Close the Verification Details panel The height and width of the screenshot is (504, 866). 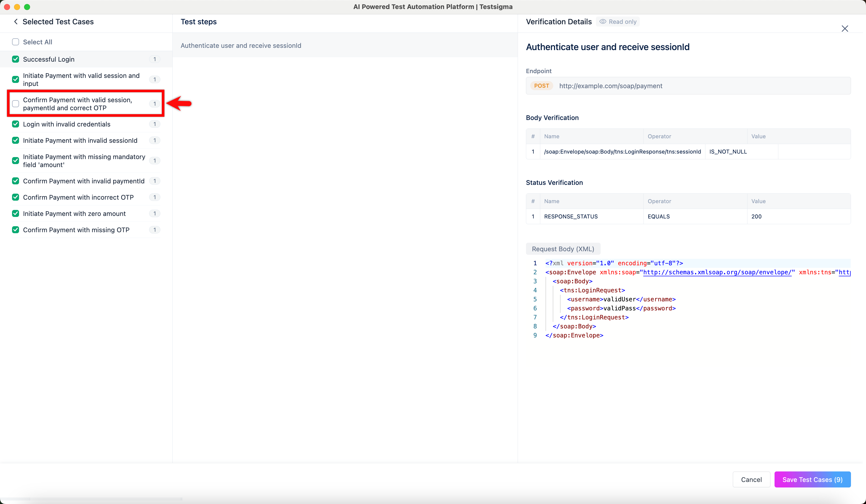[844, 29]
